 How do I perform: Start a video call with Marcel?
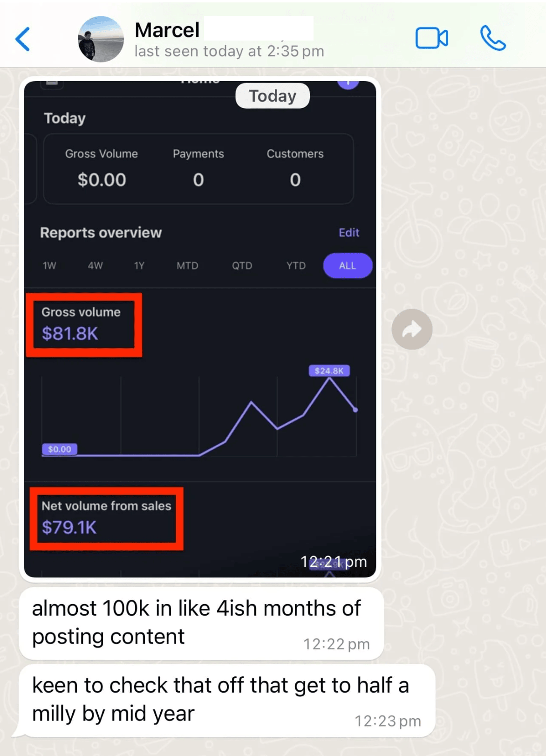pos(431,38)
